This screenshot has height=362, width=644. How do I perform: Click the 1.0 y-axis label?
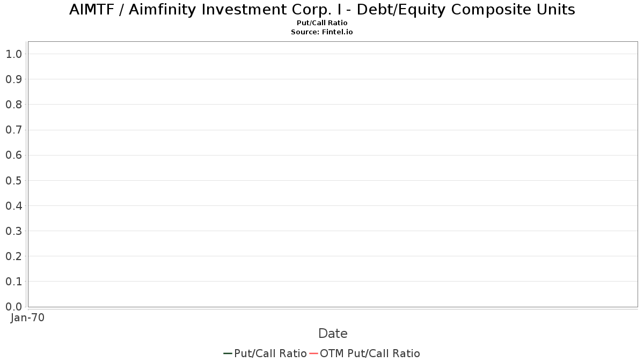[x=13, y=54]
